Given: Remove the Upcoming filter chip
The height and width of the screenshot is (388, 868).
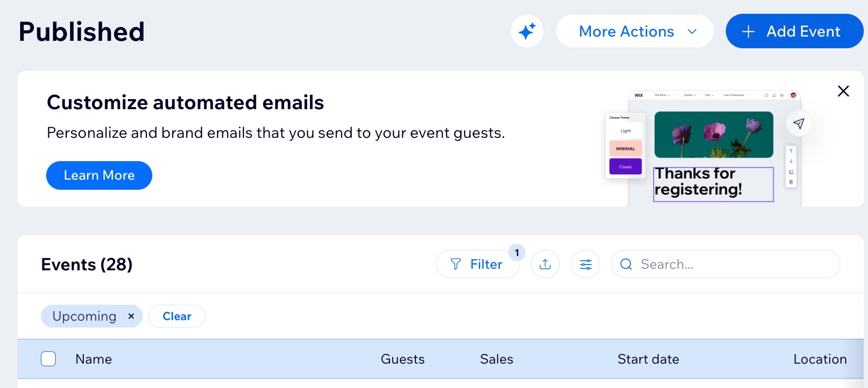Looking at the screenshot, I should 131,316.
